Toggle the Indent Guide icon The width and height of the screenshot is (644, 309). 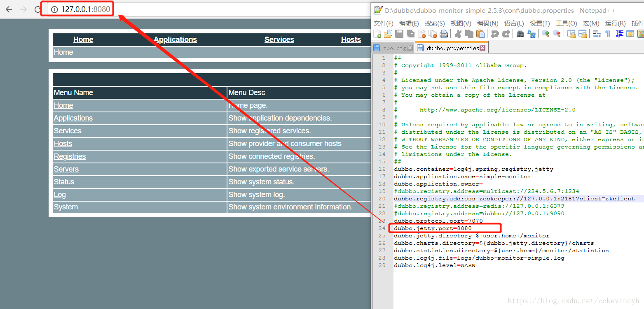[x=619, y=34]
